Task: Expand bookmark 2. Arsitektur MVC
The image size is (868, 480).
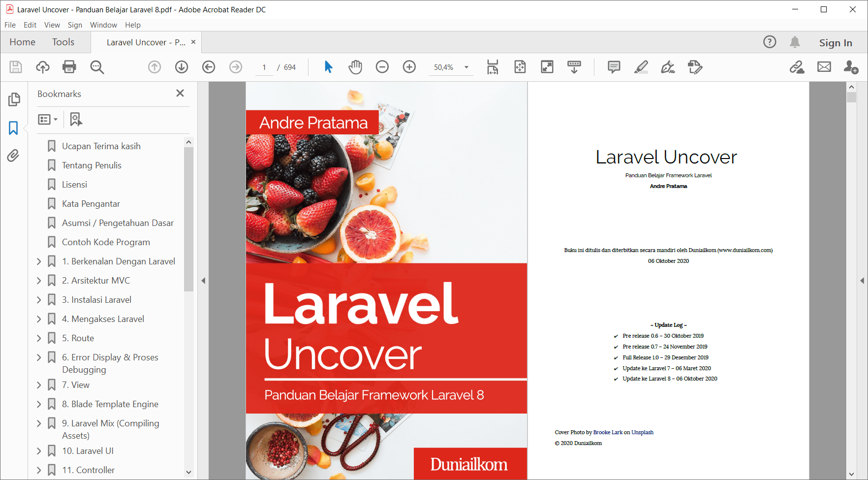Action: pos(39,281)
